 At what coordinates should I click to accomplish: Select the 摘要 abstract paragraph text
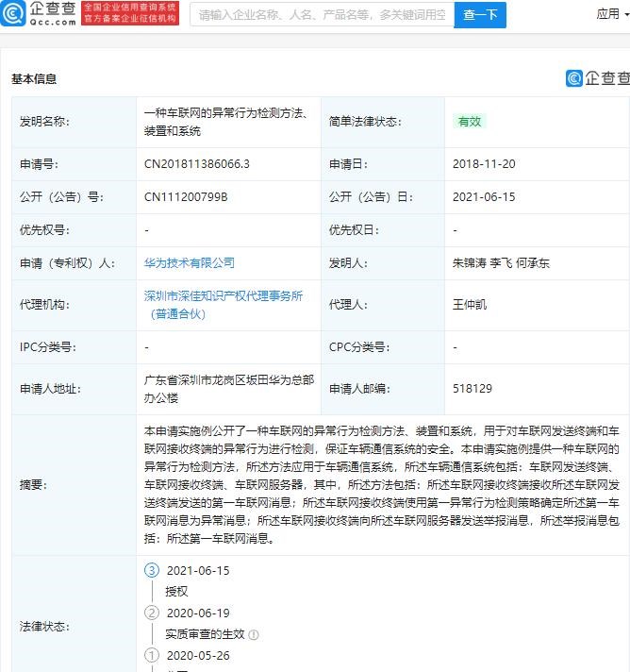pos(382,485)
